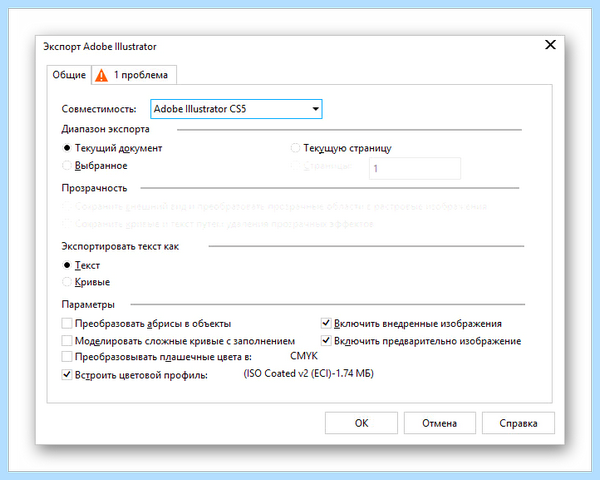Switch to the Общие tab
The height and width of the screenshot is (480, 600).
[x=69, y=75]
